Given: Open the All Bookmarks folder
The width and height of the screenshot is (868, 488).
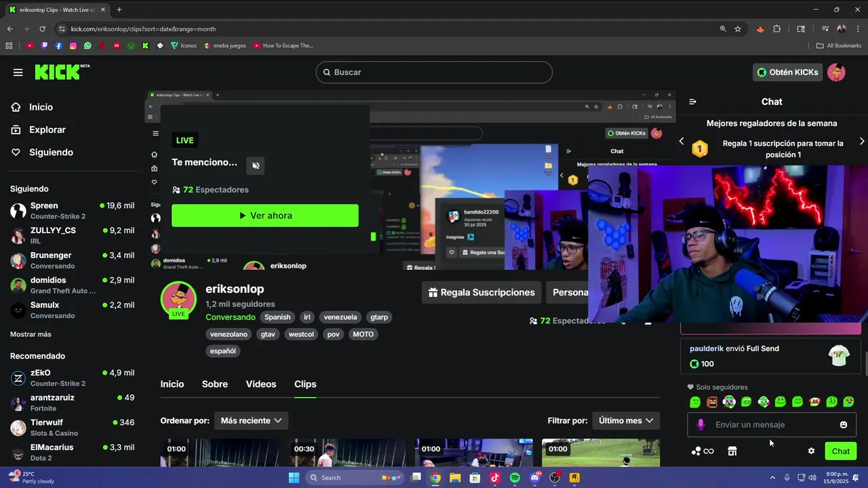Looking at the screenshot, I should tap(839, 45).
